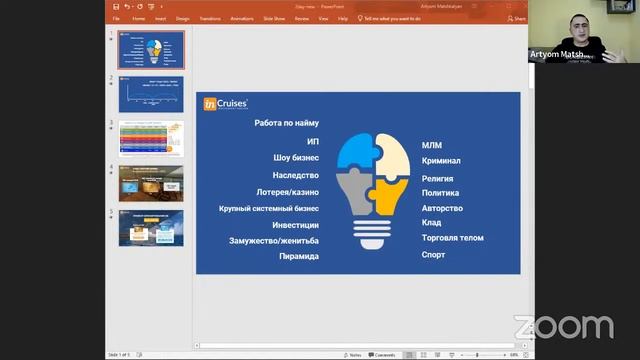Switch to the Home ribbon tab
Viewport: 640px width, 360px height.
click(138, 19)
